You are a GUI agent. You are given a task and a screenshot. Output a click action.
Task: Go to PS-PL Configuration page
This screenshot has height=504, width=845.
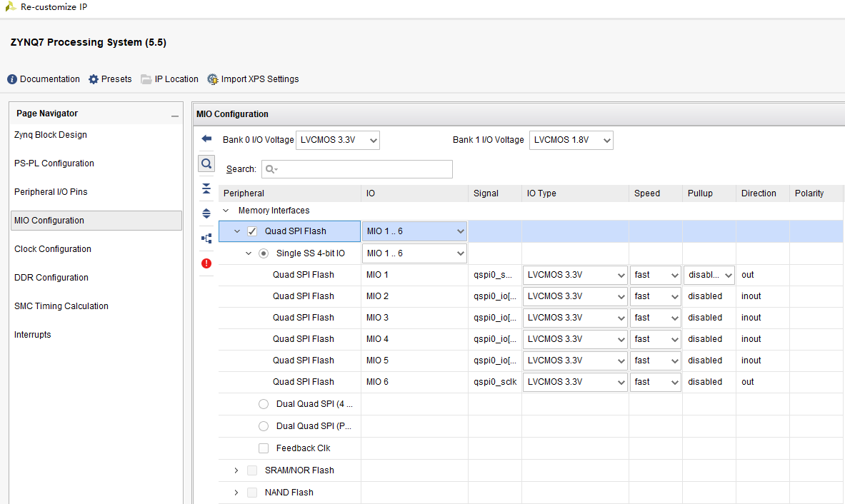point(54,163)
